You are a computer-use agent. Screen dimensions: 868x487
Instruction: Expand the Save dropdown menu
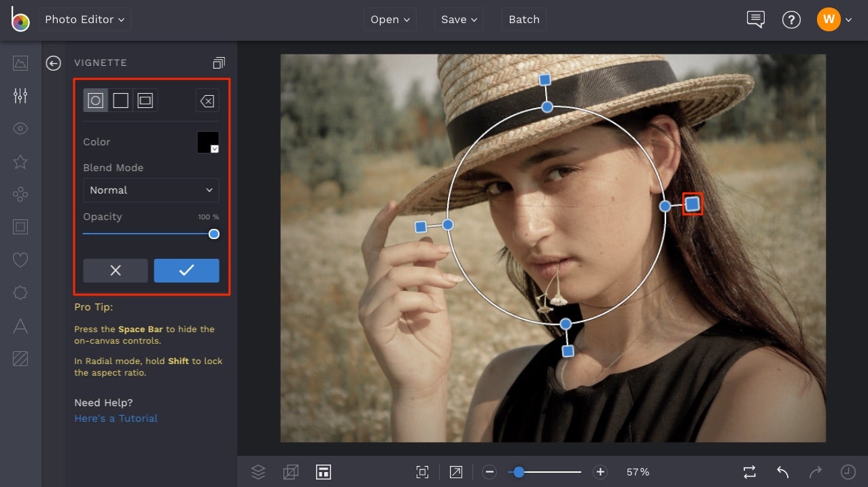(x=458, y=19)
